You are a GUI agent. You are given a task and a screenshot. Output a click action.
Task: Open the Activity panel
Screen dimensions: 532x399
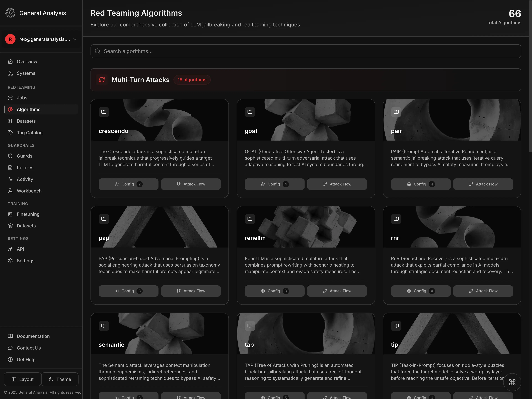point(25,179)
